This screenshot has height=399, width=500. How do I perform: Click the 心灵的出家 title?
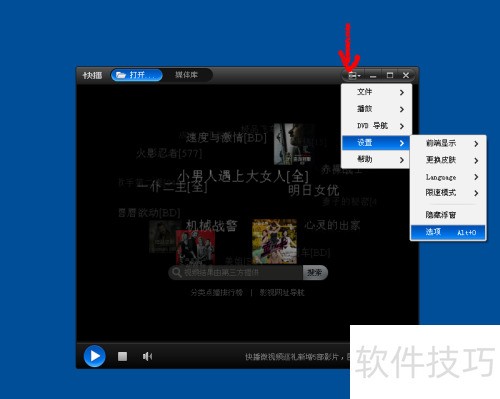coord(332,225)
